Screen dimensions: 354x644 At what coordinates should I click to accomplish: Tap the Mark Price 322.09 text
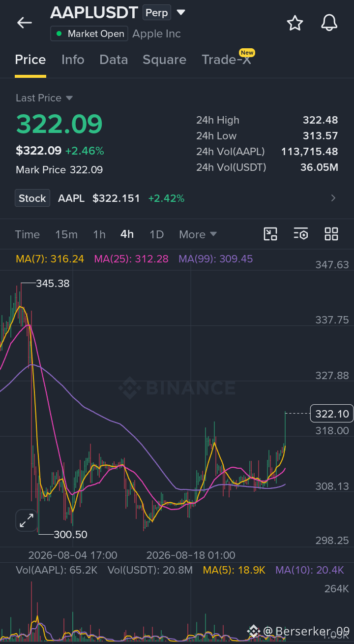click(x=59, y=170)
